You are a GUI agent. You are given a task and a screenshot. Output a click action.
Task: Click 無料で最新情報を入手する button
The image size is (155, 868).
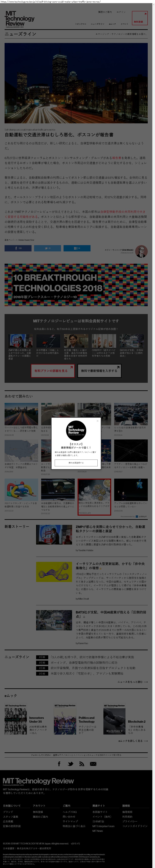coord(99,371)
